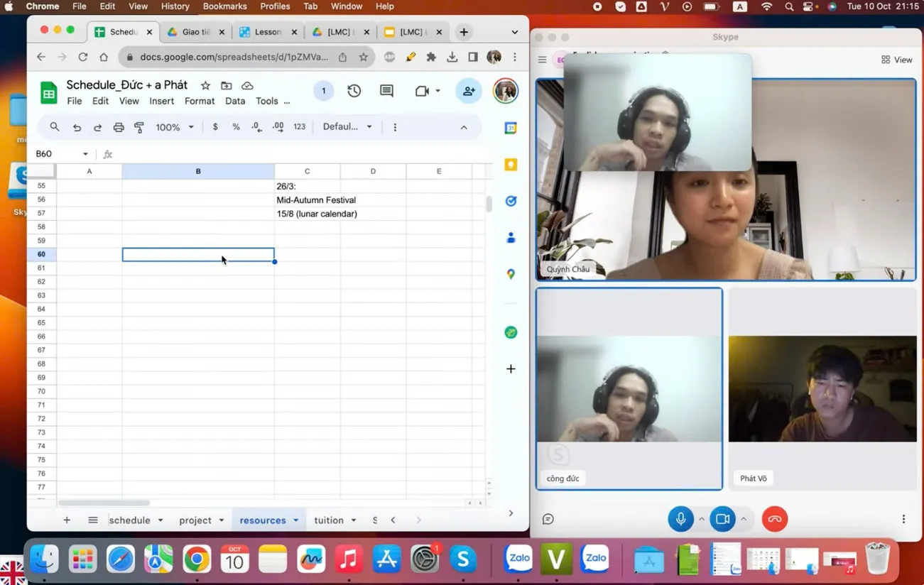Viewport: 924px width, 585px height.
Task: Open the zoom level dropdown
Action: coord(173,126)
